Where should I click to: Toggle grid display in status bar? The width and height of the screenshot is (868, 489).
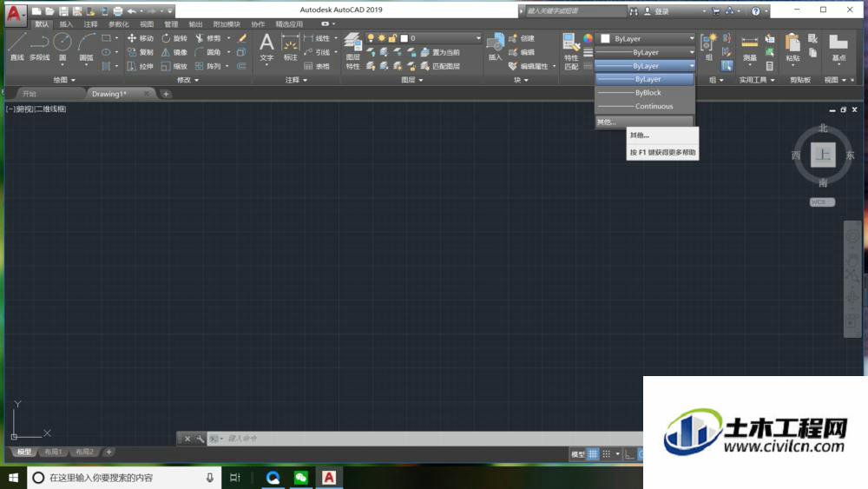(x=592, y=454)
